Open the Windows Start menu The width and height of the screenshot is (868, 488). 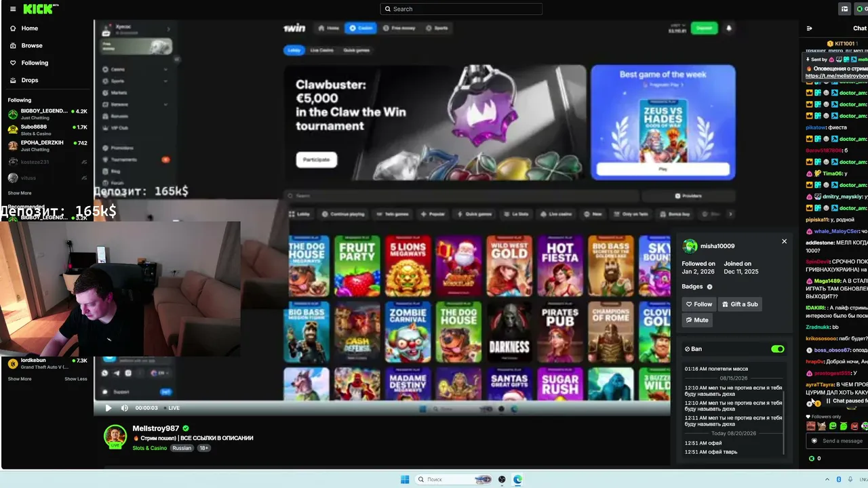(405, 479)
